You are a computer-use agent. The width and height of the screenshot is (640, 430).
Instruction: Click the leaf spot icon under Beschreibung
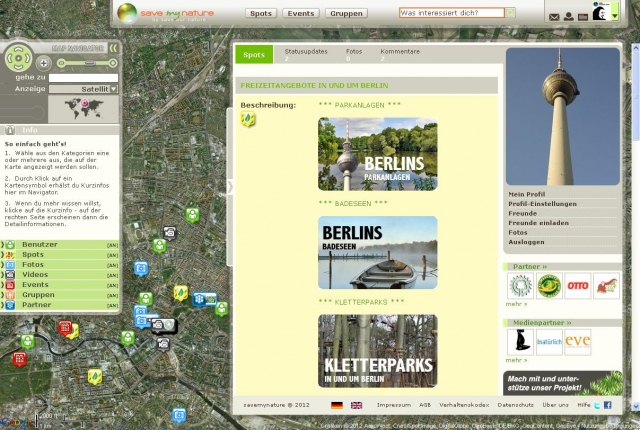point(248,119)
